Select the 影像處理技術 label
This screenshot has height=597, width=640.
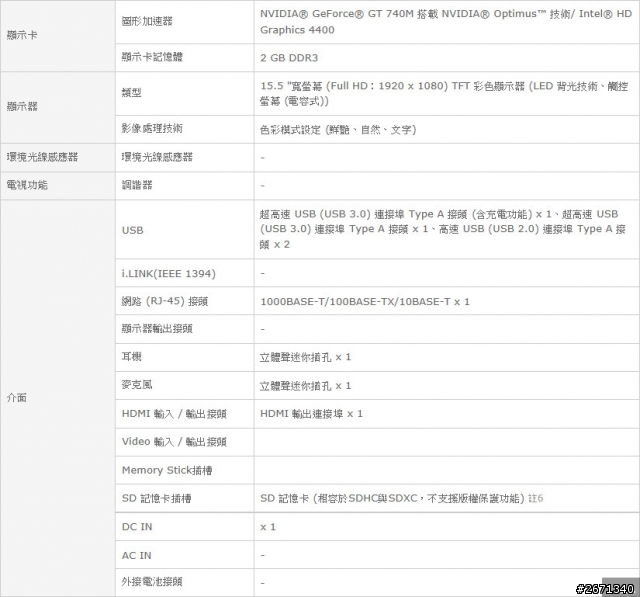point(152,129)
